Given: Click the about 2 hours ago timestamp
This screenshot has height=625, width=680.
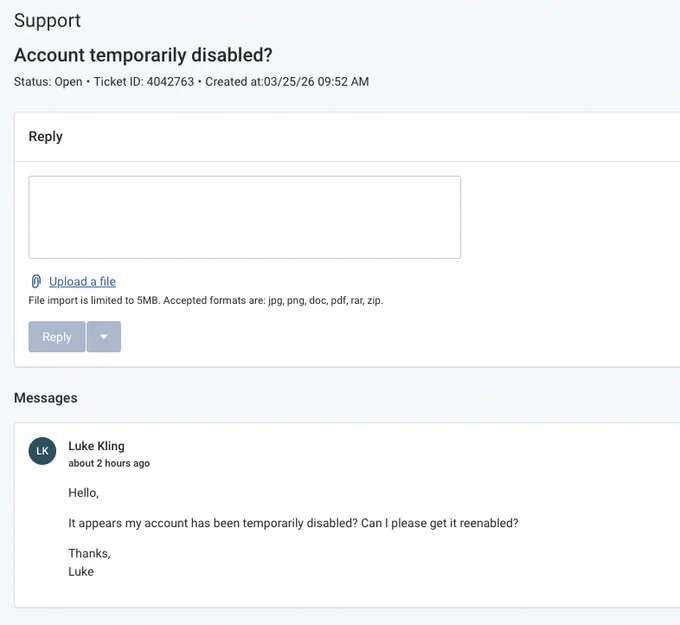Looking at the screenshot, I should (109, 463).
